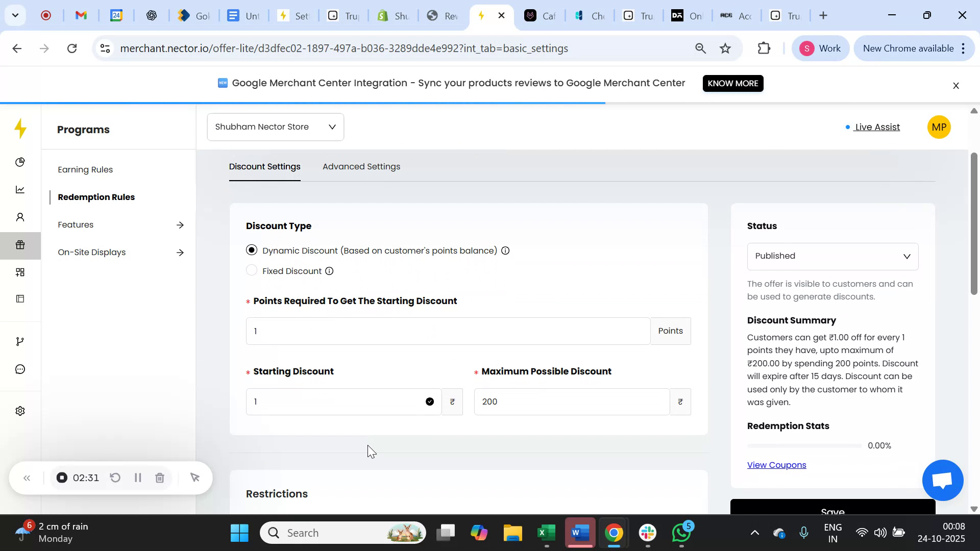
Task: Click inside the Maximum Possible Discount field
Action: pos(571,402)
